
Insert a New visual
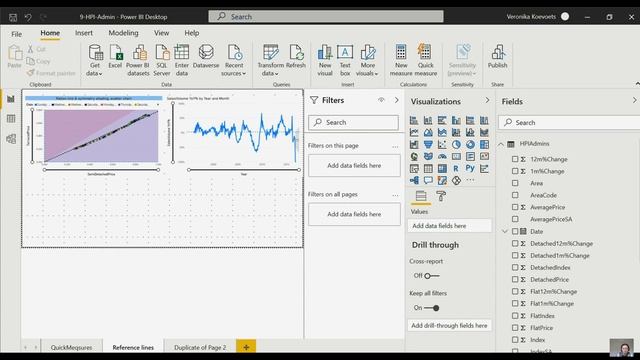pos(325,60)
